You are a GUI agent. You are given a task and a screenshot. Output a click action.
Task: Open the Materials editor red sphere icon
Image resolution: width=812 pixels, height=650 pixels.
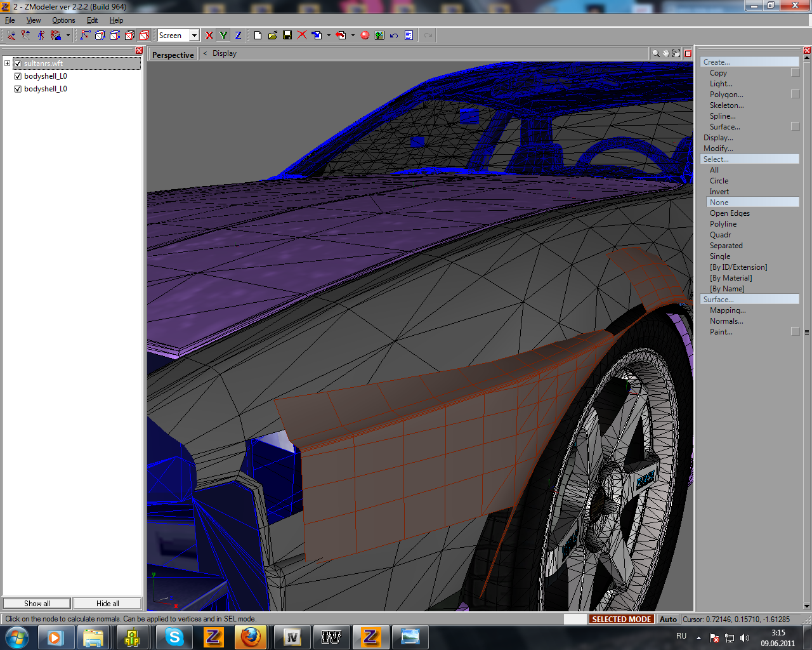point(365,36)
